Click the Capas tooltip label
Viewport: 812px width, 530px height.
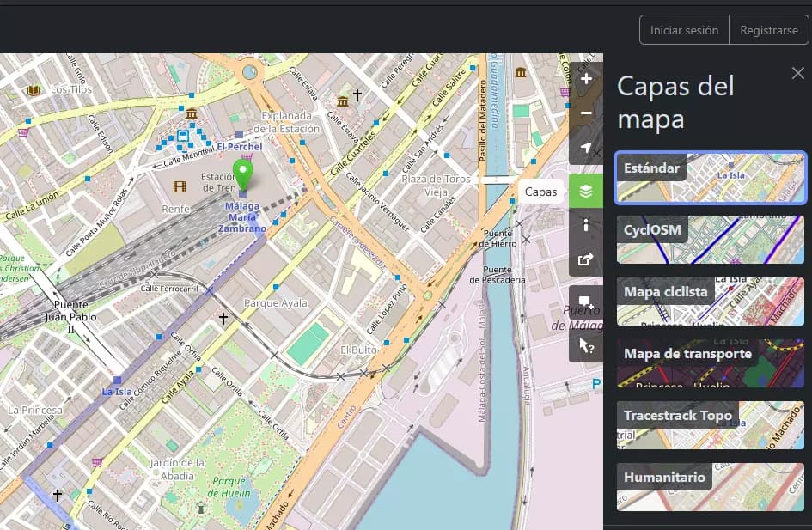540,192
